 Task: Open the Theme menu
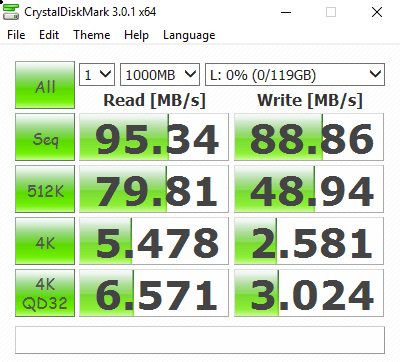[x=92, y=35]
